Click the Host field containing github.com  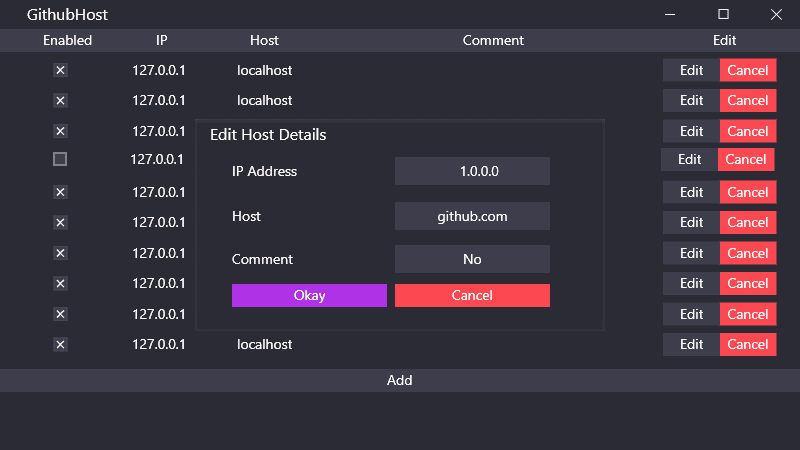pos(472,216)
